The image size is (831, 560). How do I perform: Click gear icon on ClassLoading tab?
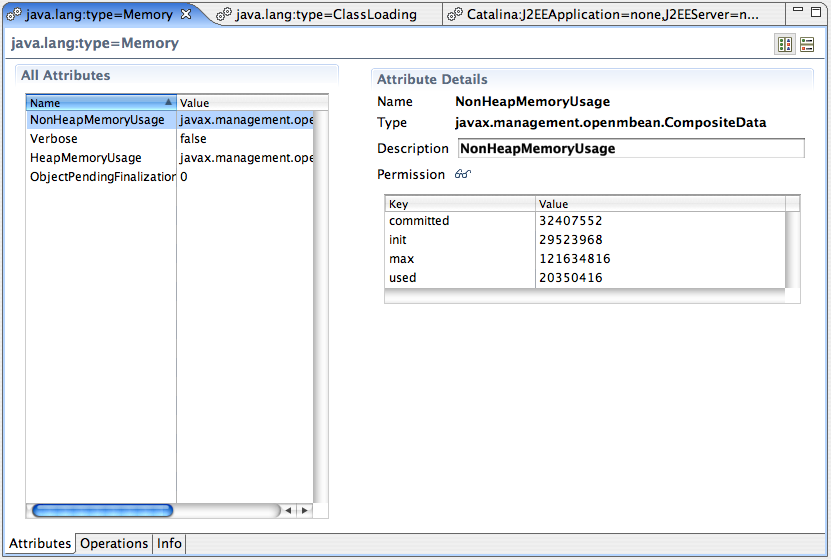225,14
